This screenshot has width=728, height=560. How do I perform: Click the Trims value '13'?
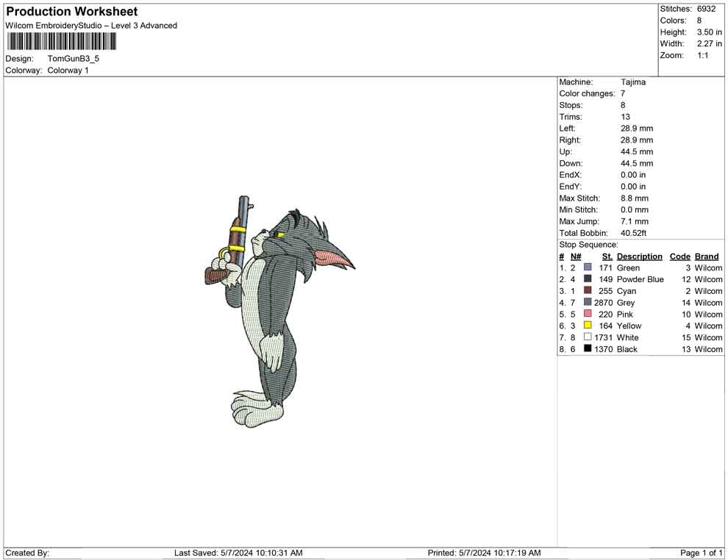[x=625, y=117]
